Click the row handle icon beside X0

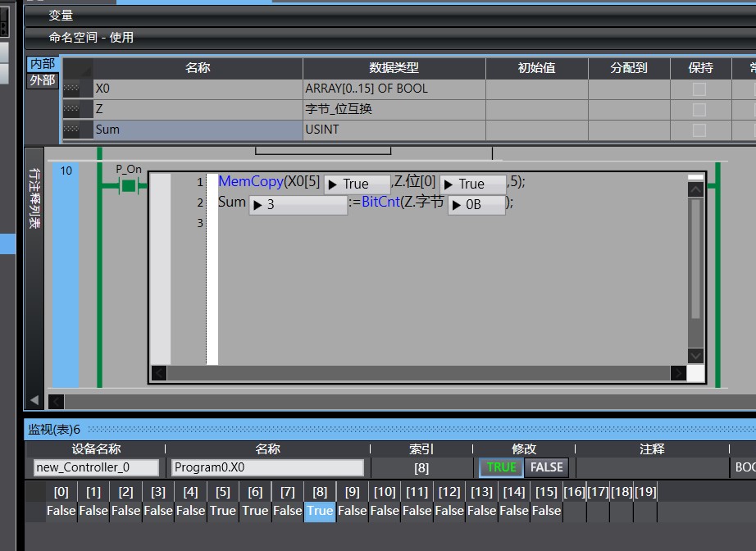(x=77, y=89)
